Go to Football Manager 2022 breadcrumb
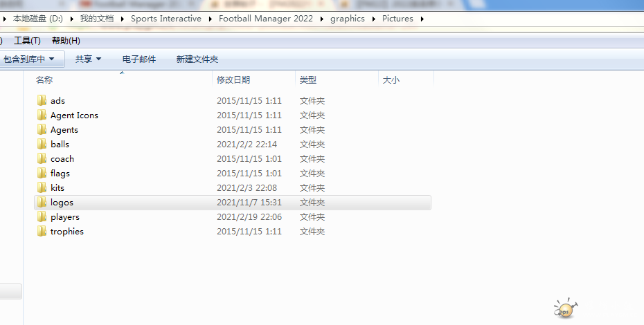The height and width of the screenshot is (325, 644). click(x=266, y=19)
